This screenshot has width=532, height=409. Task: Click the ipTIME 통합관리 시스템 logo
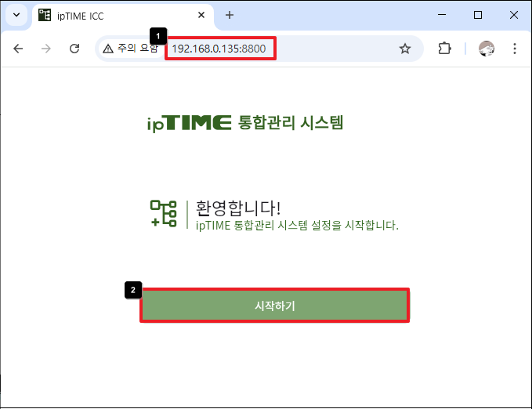click(x=245, y=123)
